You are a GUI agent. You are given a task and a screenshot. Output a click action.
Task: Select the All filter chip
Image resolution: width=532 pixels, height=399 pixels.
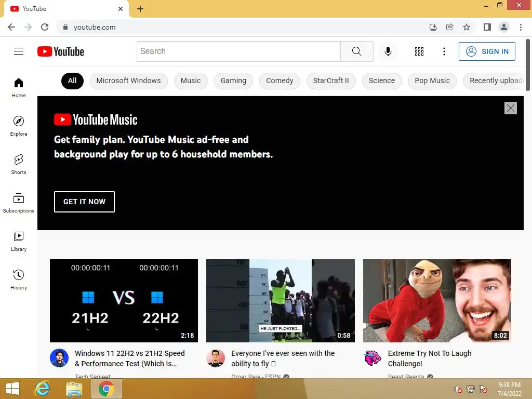click(x=72, y=81)
